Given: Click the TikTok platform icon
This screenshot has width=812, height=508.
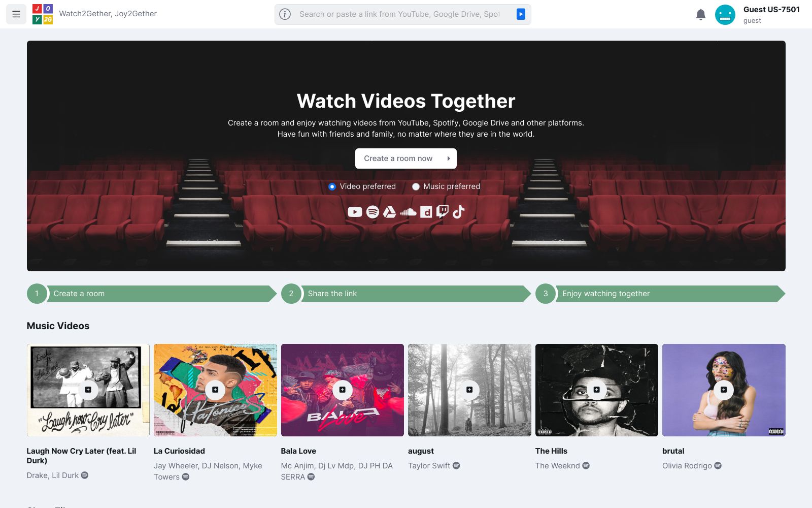Looking at the screenshot, I should pyautogui.click(x=459, y=212).
